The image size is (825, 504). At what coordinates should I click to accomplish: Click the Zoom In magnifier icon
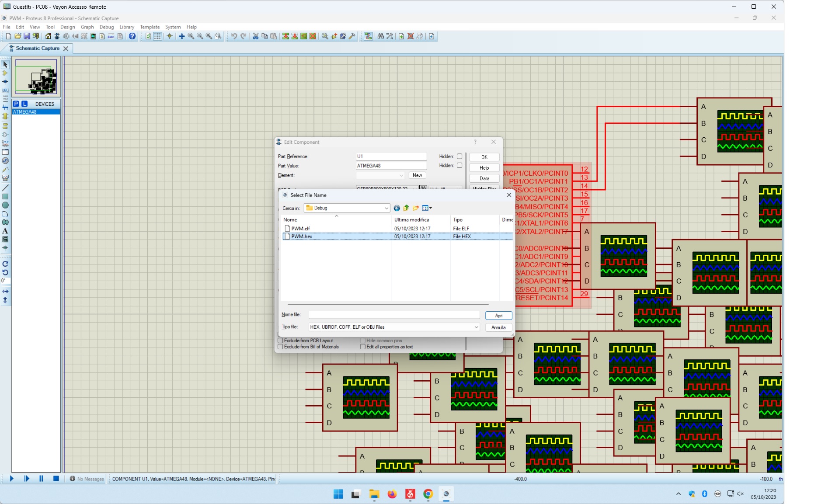pos(191,36)
